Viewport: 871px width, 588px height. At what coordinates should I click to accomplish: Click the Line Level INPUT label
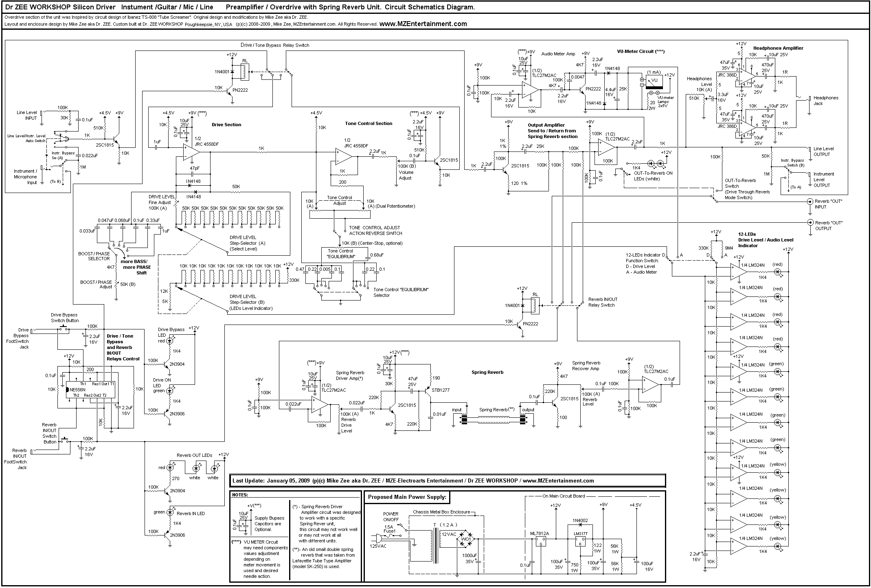pyautogui.click(x=26, y=115)
